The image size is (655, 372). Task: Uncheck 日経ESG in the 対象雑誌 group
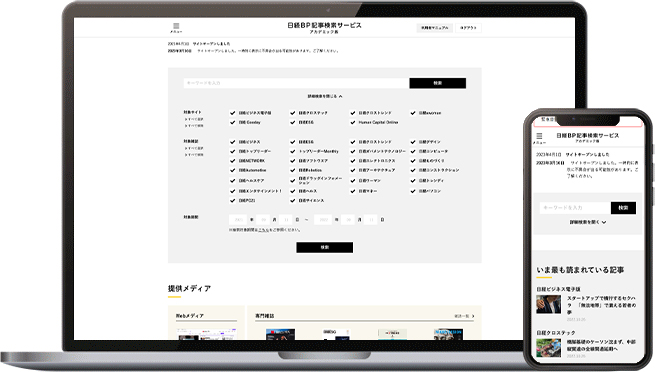tap(292, 142)
